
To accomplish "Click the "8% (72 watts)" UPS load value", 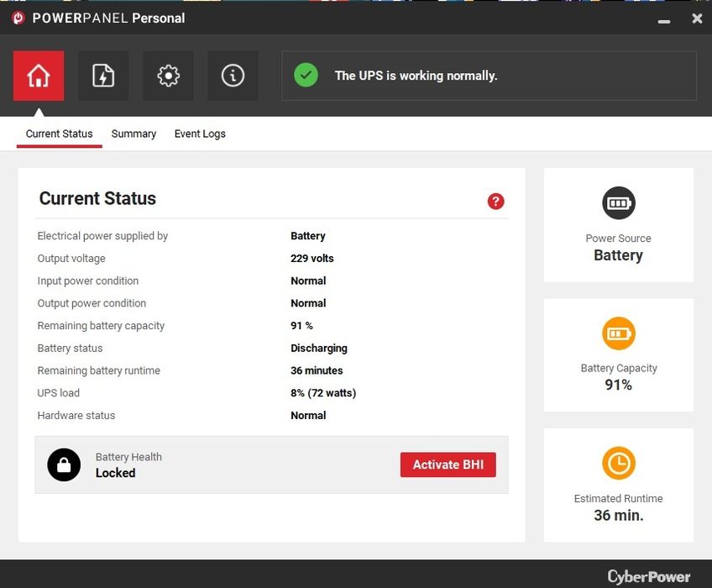I will coord(323,392).
